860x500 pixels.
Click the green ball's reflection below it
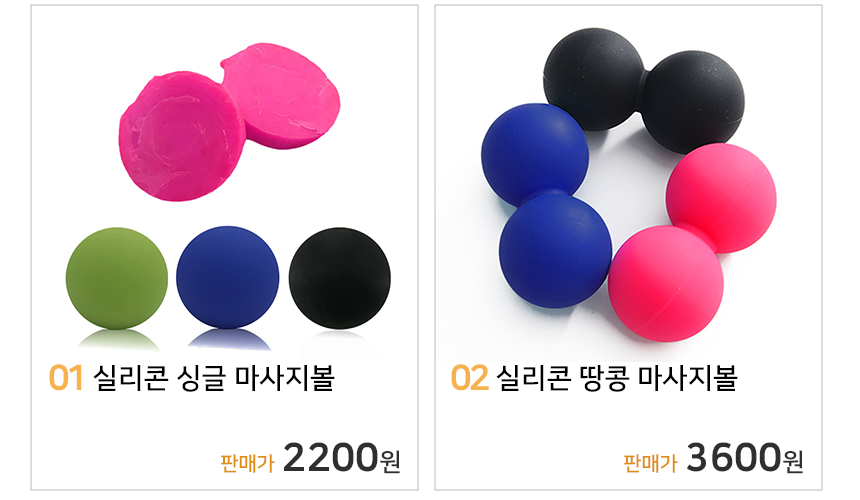117,340
